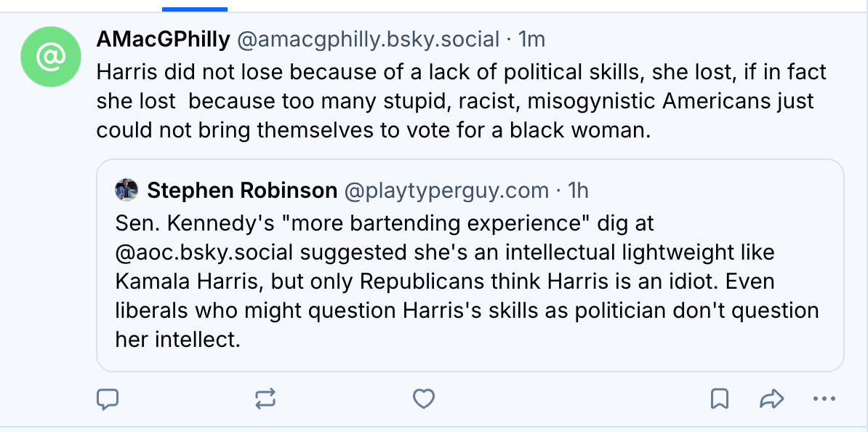Viewport: 868px width, 432px height.
Task: Open the post's 1m timestamp link
Action: point(531,39)
